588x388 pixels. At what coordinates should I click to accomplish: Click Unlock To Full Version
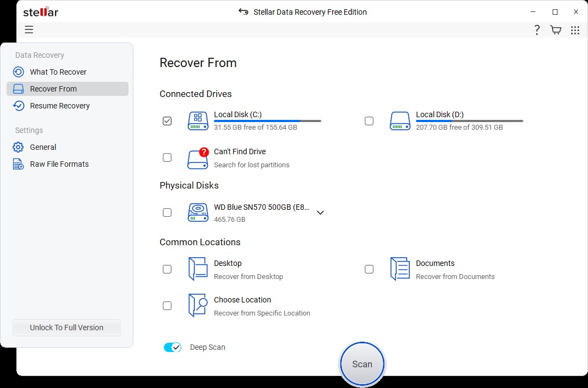(66, 328)
